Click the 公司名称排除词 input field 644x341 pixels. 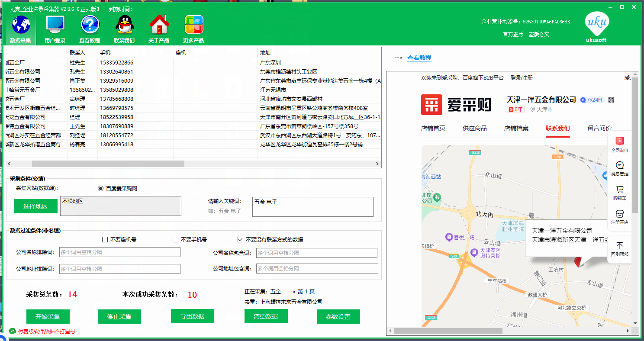tap(119, 252)
